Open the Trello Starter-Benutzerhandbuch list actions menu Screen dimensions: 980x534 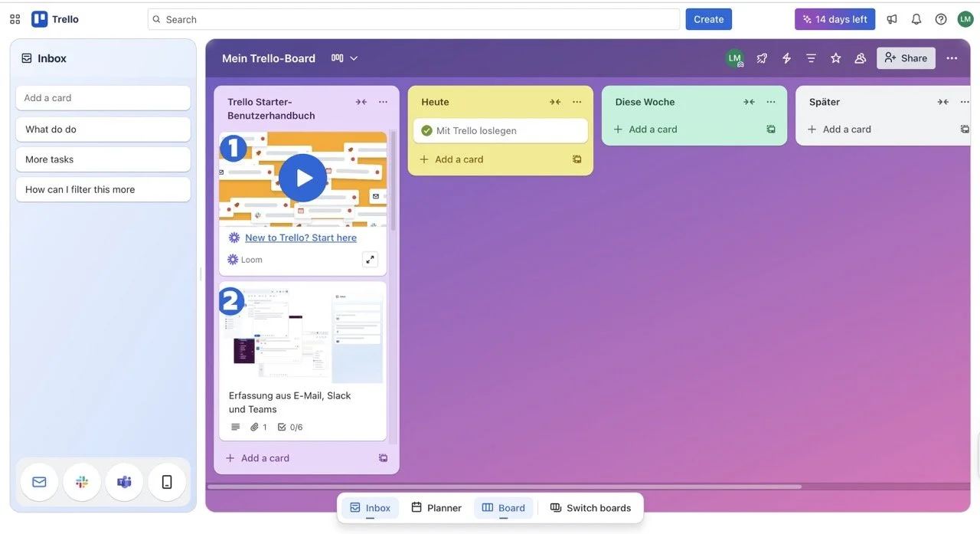(383, 102)
